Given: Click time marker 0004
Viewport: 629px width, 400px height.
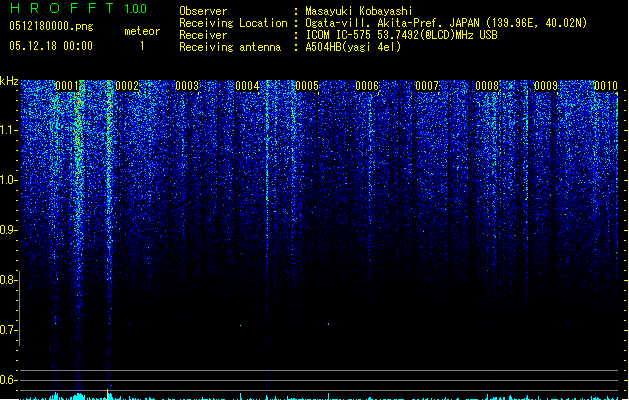Looking at the screenshot, I should pyautogui.click(x=247, y=86).
